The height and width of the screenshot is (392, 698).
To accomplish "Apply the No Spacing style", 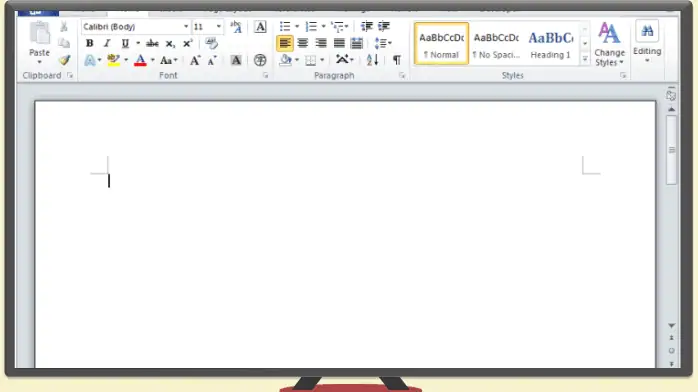I will [496, 44].
